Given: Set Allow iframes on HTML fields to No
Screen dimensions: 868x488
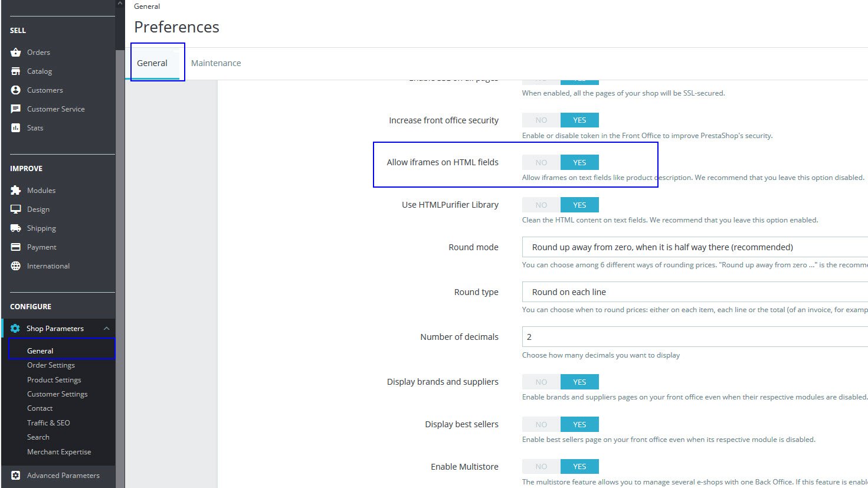Looking at the screenshot, I should tap(541, 162).
